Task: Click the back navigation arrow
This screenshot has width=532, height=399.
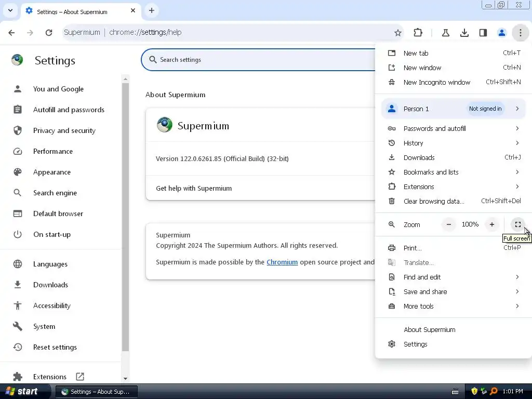Action: 11,33
